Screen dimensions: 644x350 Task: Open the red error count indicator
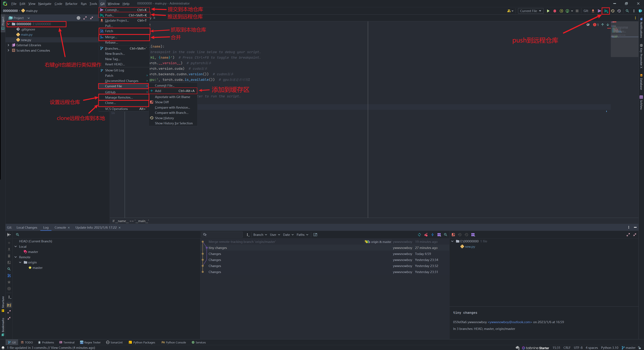596,25
